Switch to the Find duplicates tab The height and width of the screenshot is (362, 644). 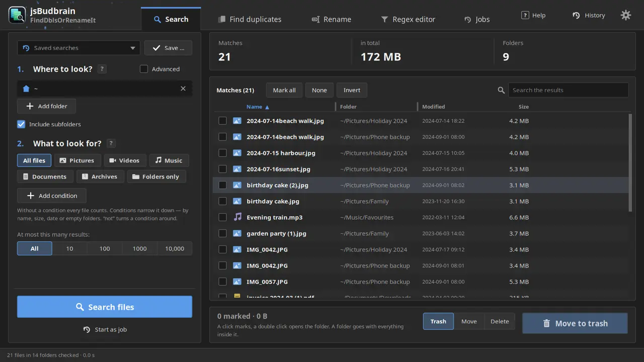click(250, 19)
